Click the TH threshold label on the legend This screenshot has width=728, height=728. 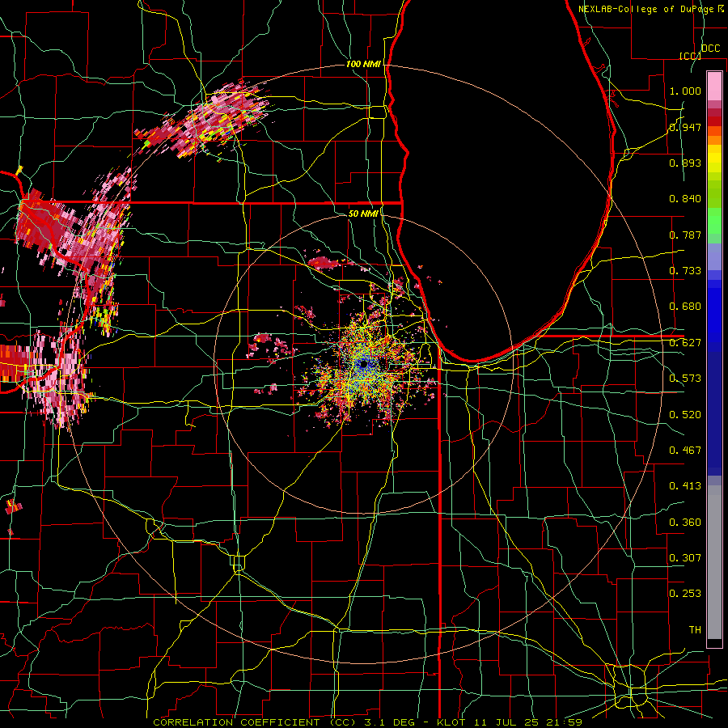coord(695,630)
